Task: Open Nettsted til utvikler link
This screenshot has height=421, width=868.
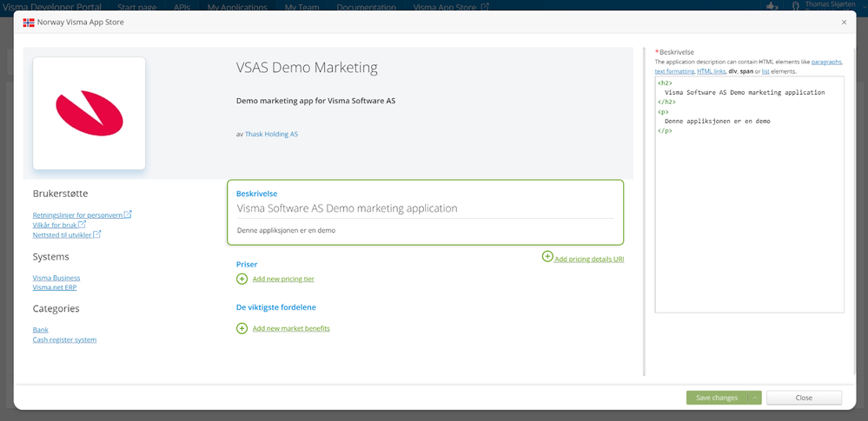Action: [x=63, y=234]
